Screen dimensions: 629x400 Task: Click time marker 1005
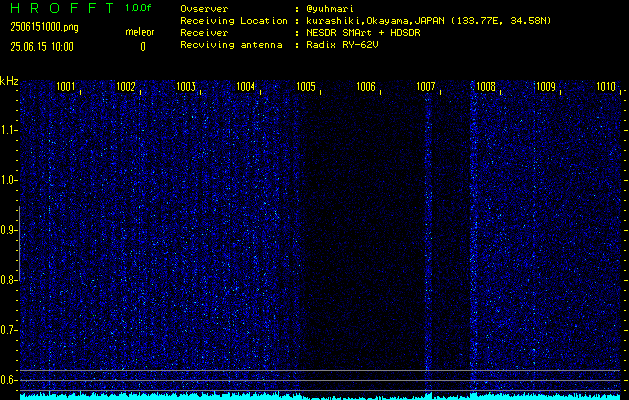(x=306, y=86)
